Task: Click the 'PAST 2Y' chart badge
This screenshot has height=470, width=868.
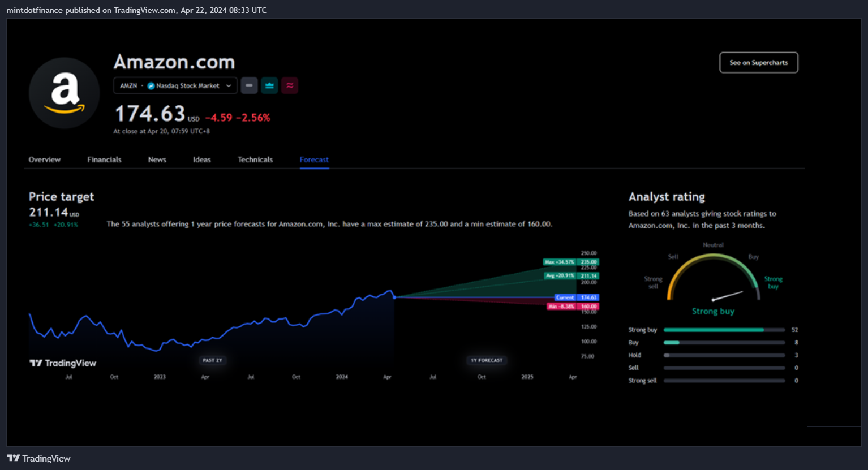Action: pyautogui.click(x=213, y=360)
